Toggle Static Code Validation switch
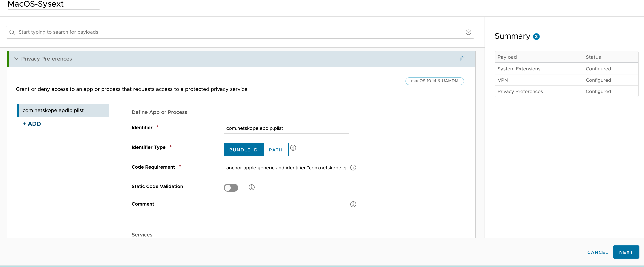The height and width of the screenshot is (267, 644). coord(231,187)
